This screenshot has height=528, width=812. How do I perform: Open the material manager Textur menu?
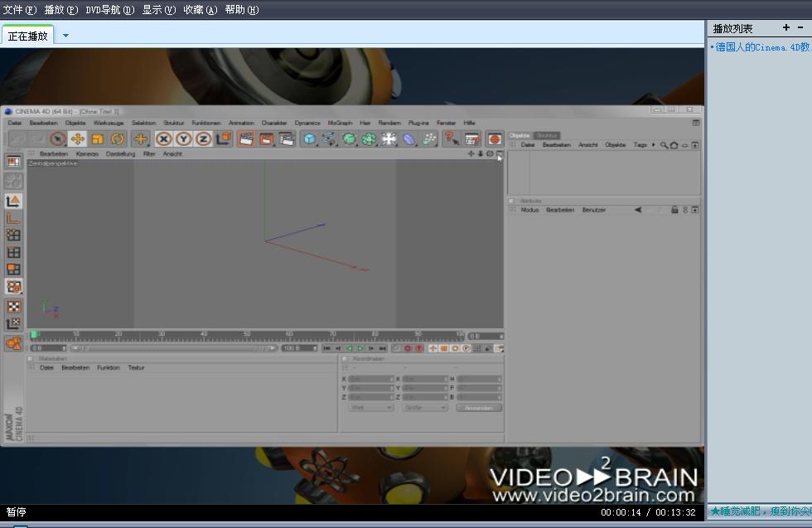coord(136,368)
